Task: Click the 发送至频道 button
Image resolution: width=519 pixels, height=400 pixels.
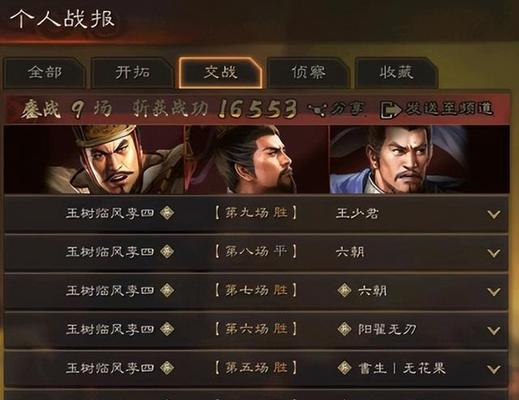Action: click(x=437, y=109)
